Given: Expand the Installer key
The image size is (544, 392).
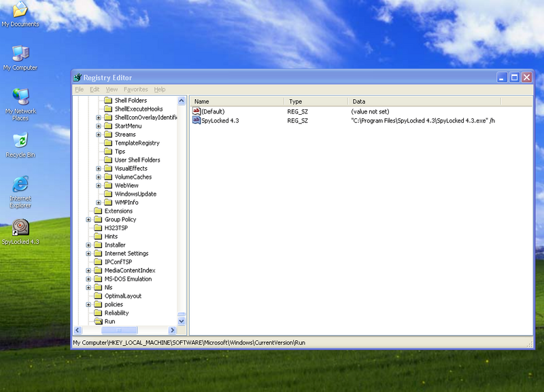Looking at the screenshot, I should pyautogui.click(x=88, y=245).
